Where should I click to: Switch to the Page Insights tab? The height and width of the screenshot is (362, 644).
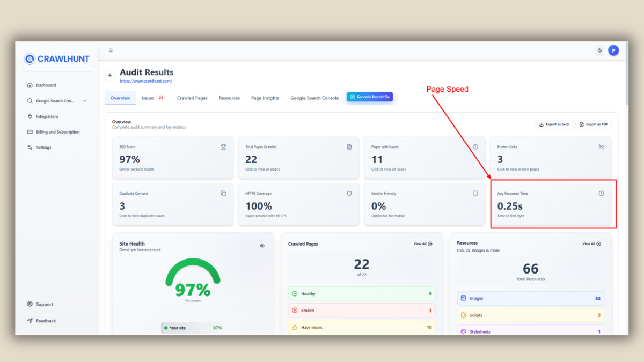(x=265, y=98)
